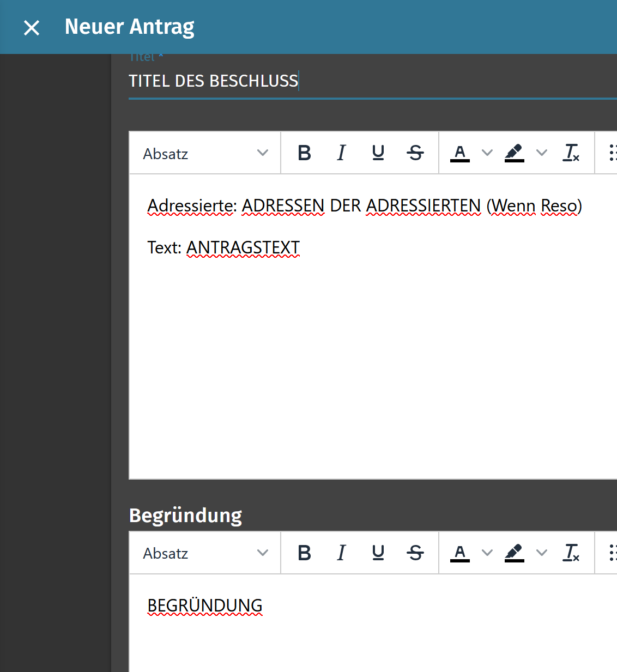Viewport: 617px width, 672px height.
Task: Expand text color options in upper editor
Action: coord(487,153)
